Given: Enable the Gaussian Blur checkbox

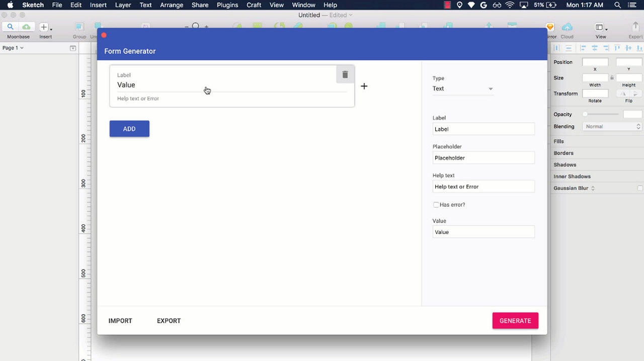Looking at the screenshot, I should coord(640,188).
